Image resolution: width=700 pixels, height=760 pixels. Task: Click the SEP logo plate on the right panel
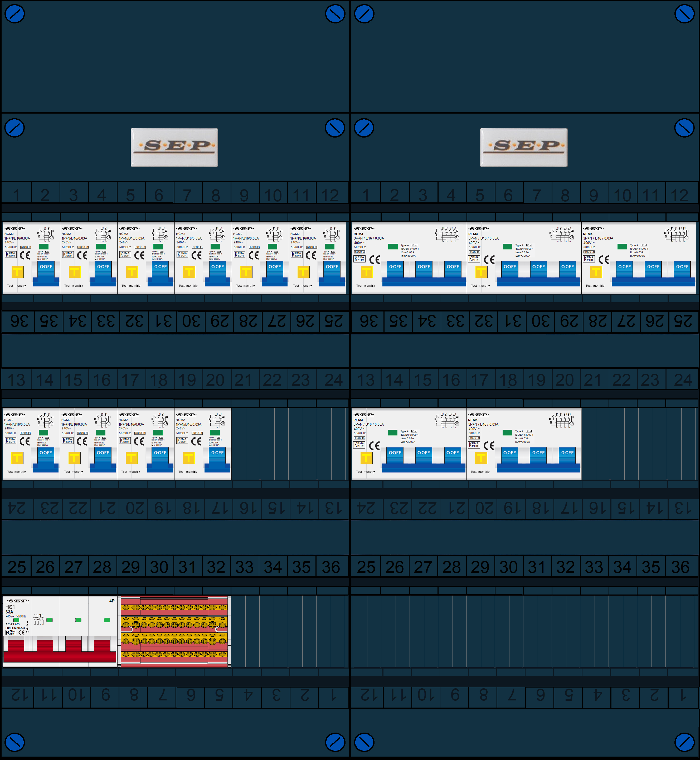524,147
